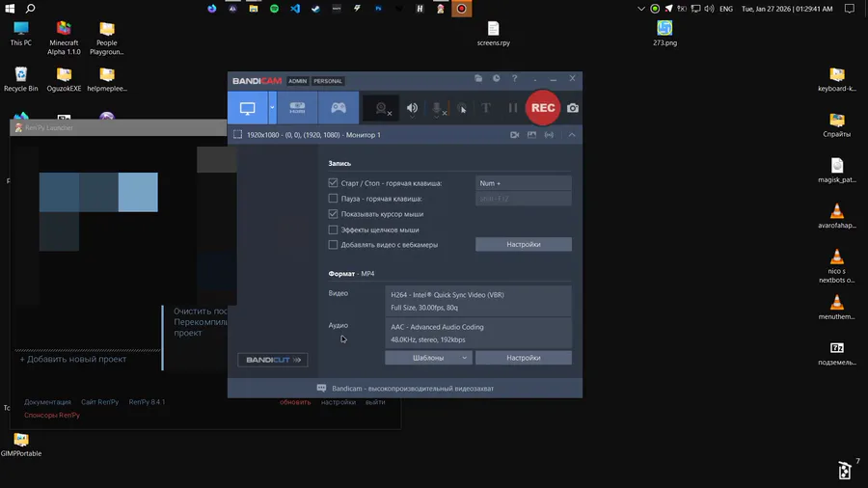Click the Num + hotkey field
The width and height of the screenshot is (868, 488).
point(523,183)
